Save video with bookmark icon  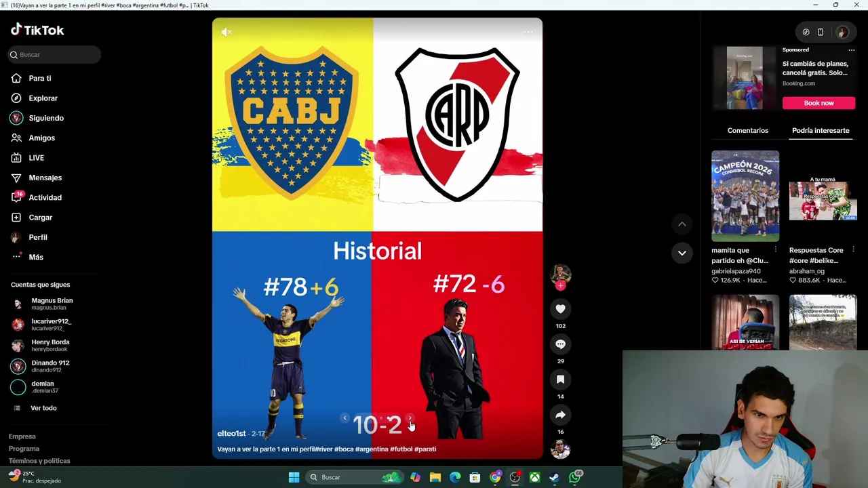pyautogui.click(x=560, y=380)
